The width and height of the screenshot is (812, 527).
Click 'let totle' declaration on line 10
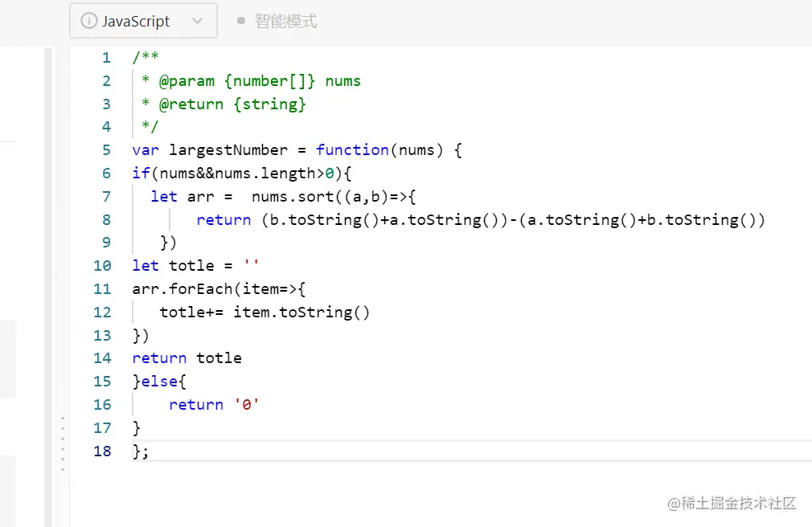(x=173, y=266)
